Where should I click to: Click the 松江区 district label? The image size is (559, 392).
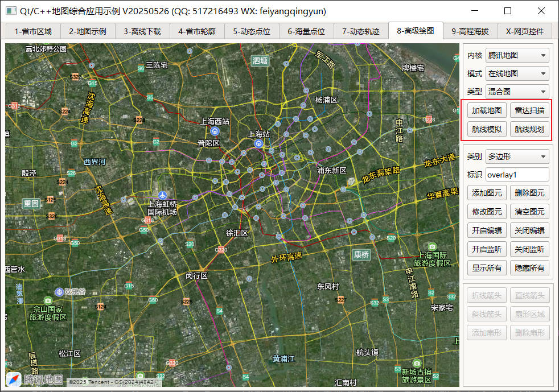click(69, 353)
